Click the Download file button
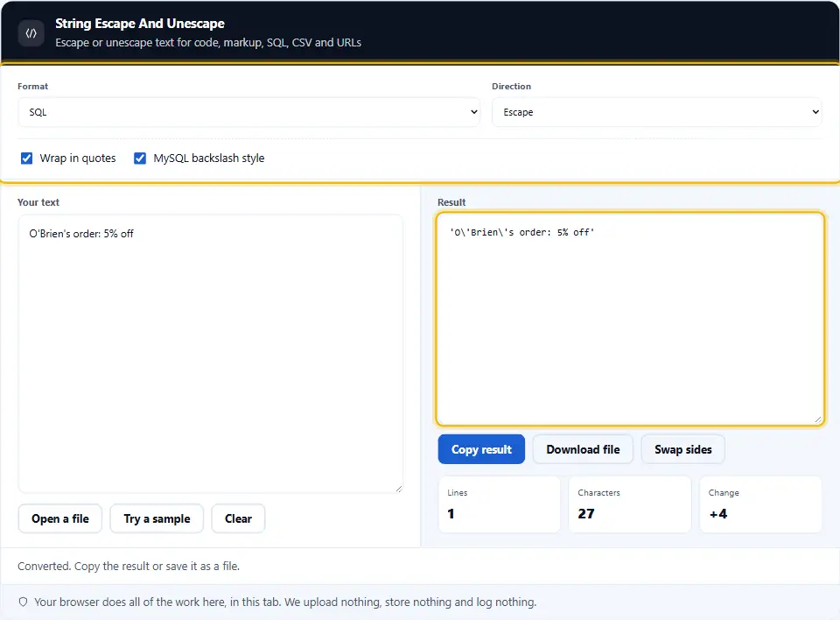Image resolution: width=840 pixels, height=620 pixels. (x=583, y=449)
